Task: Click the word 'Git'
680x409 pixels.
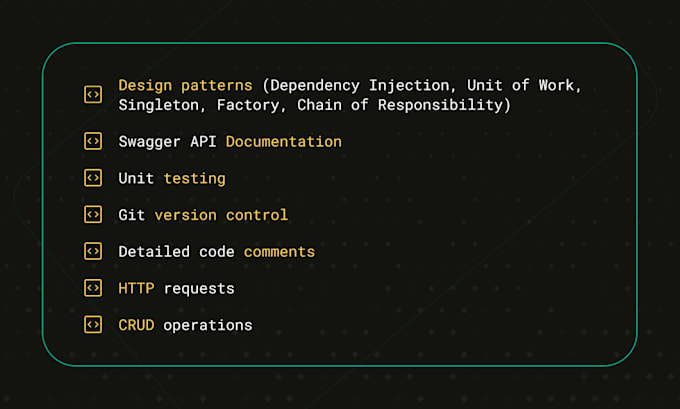Action: [131, 215]
